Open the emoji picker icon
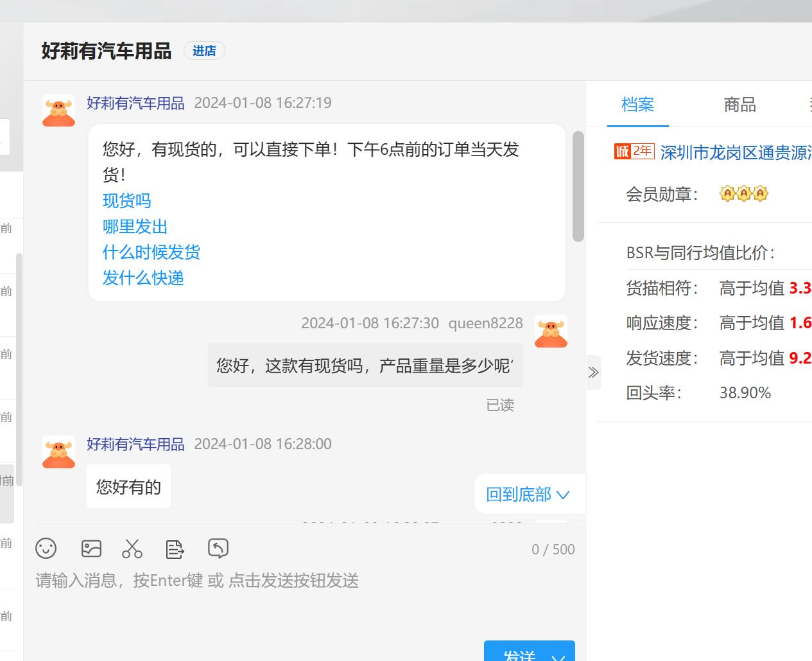812x661 pixels. pos(46,549)
